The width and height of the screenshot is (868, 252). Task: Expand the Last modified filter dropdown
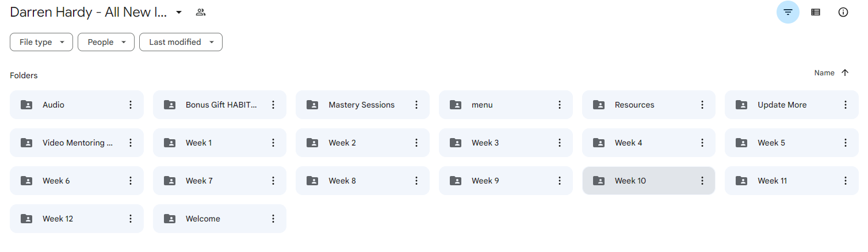181,42
